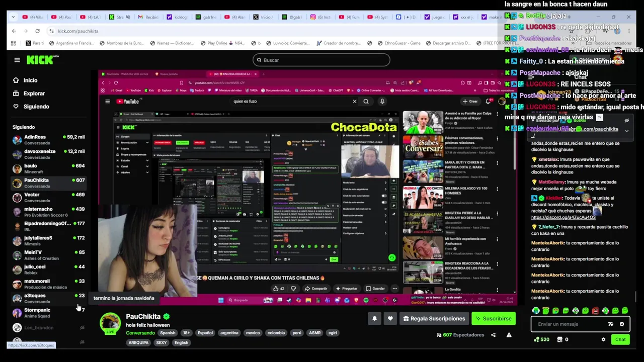This screenshot has height=362, width=644.
Task: Select the mexico tag
Action: click(253, 333)
